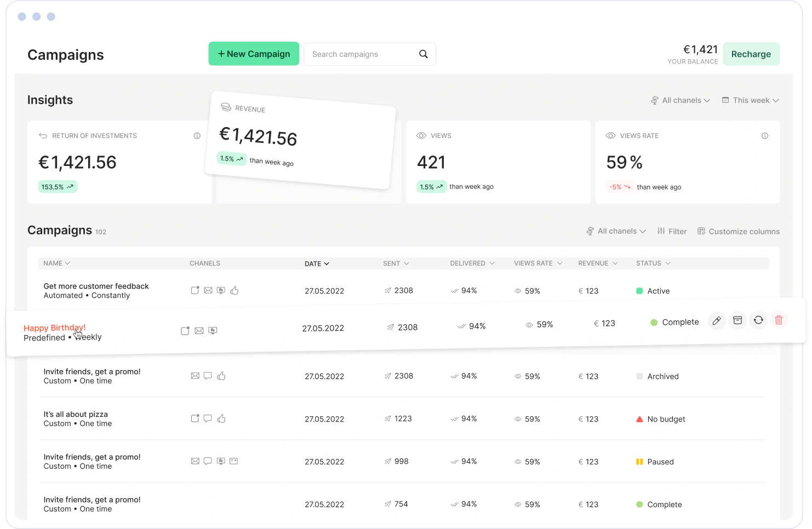Click chat bubble channel icon in Archived row

point(208,376)
